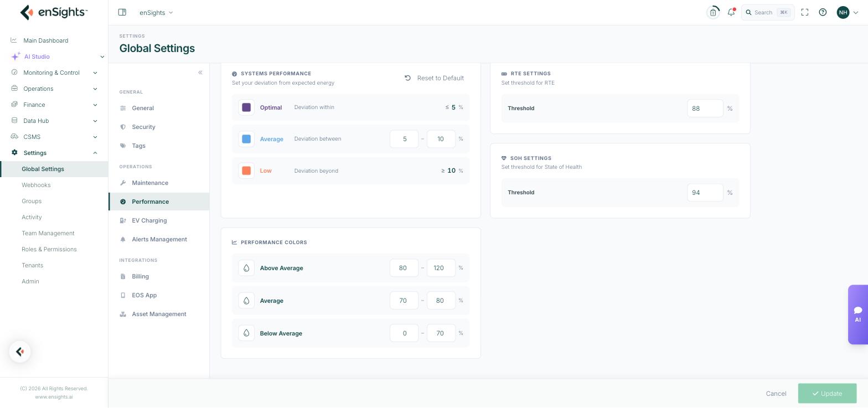Click the Update button

pos(827,394)
